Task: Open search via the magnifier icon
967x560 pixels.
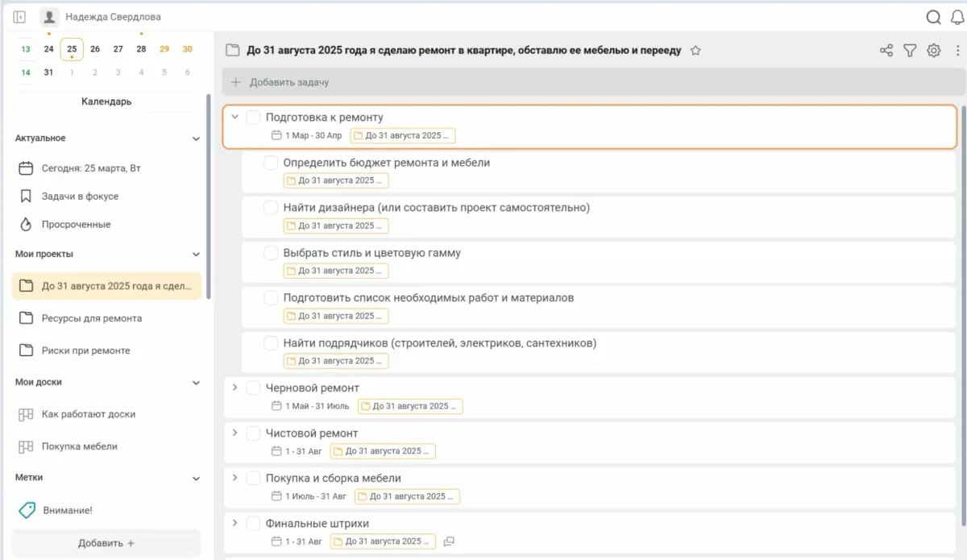Action: click(934, 16)
